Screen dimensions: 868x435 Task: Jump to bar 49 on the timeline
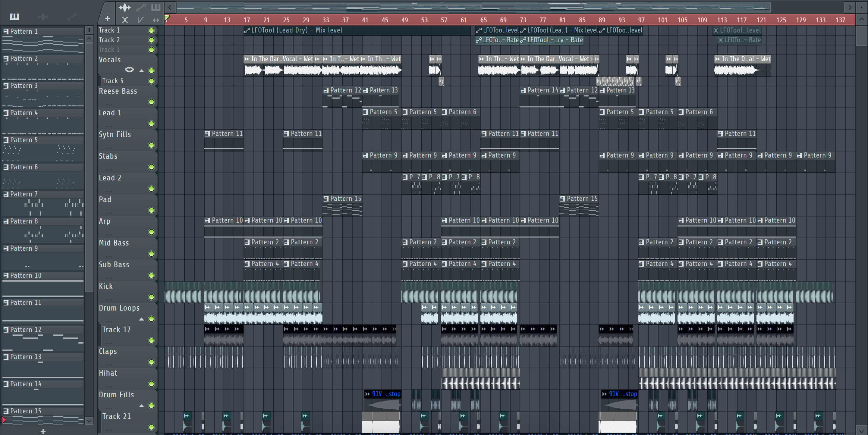click(x=404, y=20)
